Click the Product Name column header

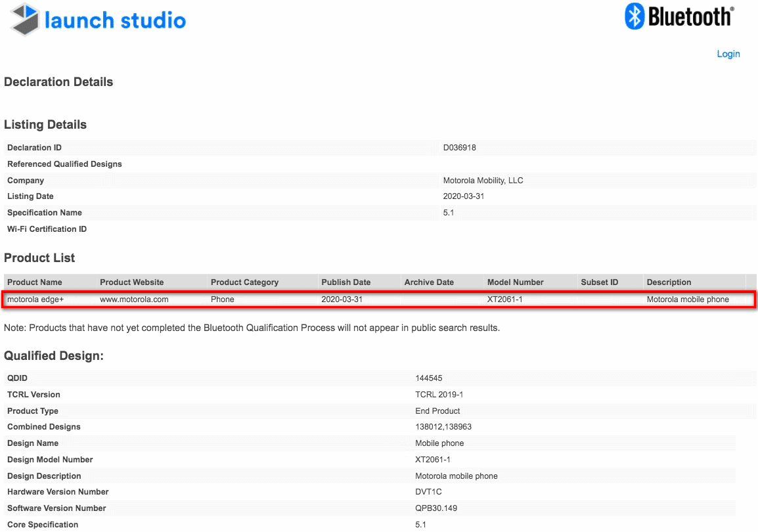[34, 282]
